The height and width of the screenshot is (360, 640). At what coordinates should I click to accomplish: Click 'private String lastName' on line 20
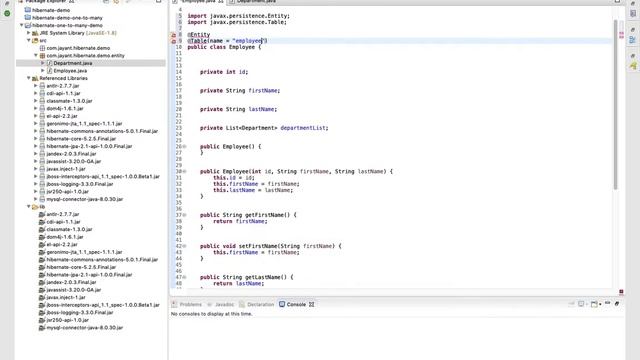(x=238, y=109)
